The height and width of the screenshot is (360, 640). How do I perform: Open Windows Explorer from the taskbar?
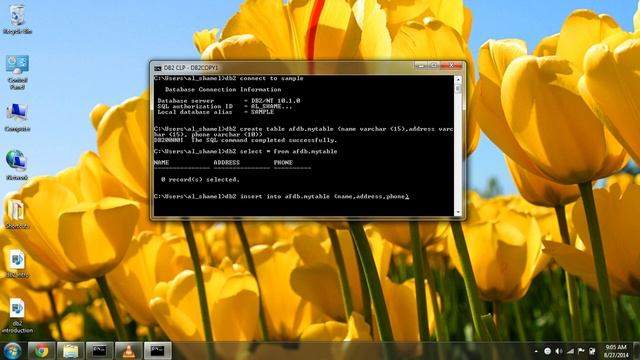click(x=70, y=351)
